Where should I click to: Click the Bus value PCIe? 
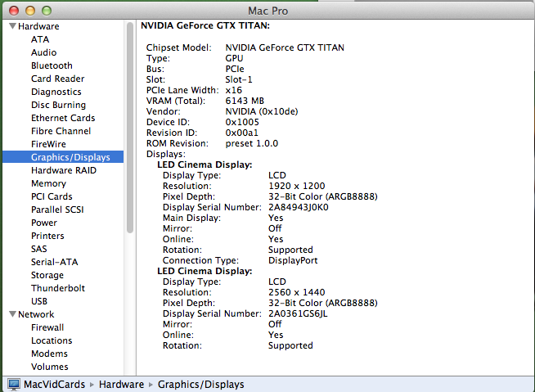[x=235, y=69]
